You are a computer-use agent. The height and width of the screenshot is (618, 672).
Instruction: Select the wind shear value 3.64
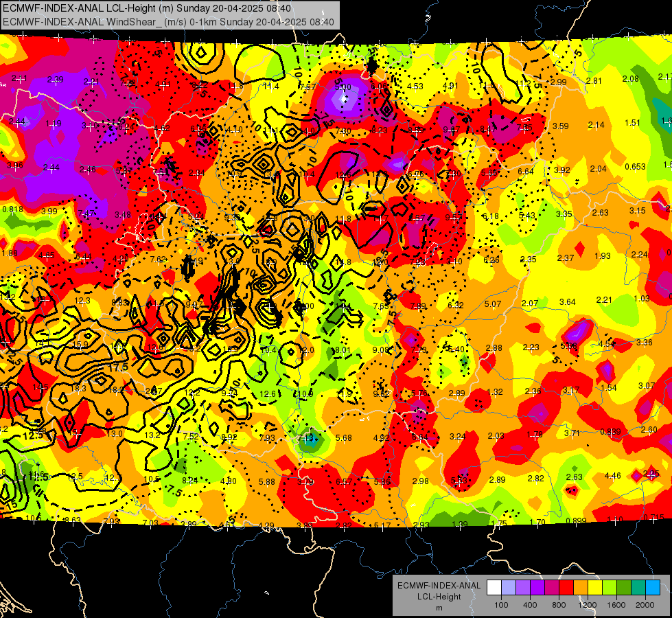click(568, 302)
